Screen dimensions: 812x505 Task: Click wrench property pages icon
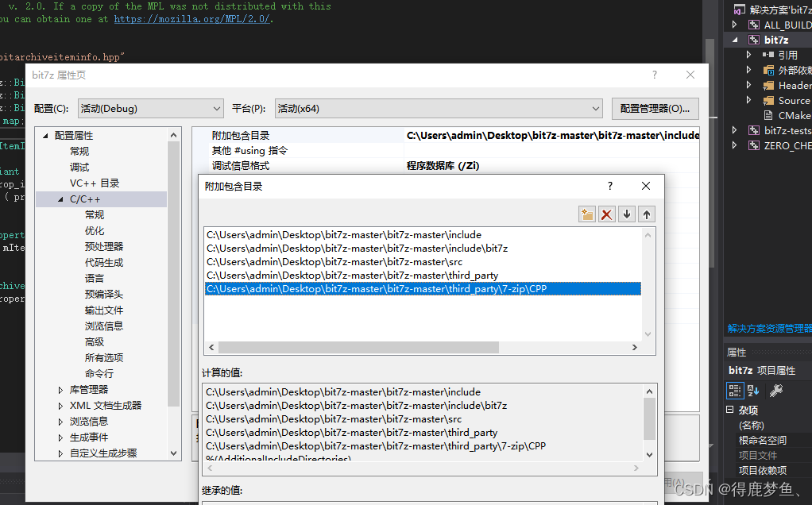coord(775,390)
